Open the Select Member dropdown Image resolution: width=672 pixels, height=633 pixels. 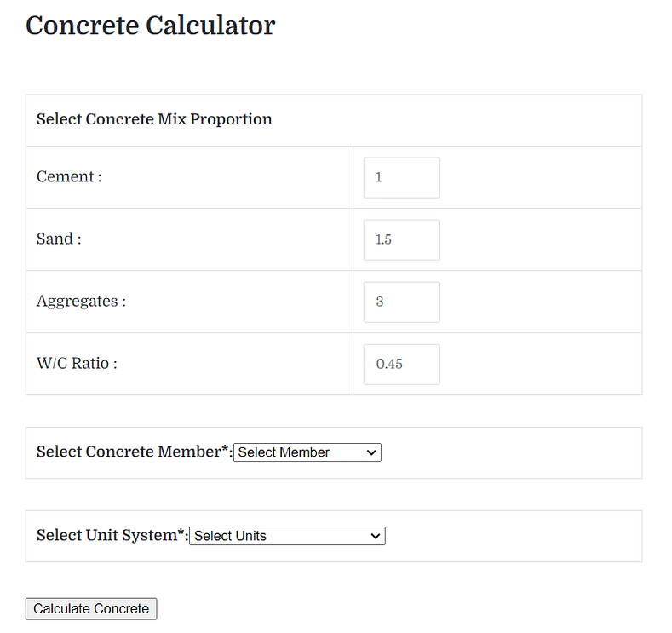pos(307,452)
